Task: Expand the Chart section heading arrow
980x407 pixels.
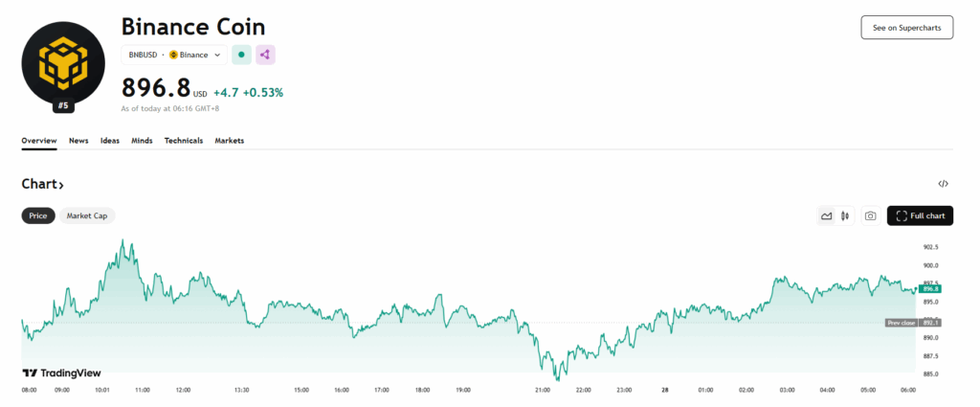Action: 60,185
